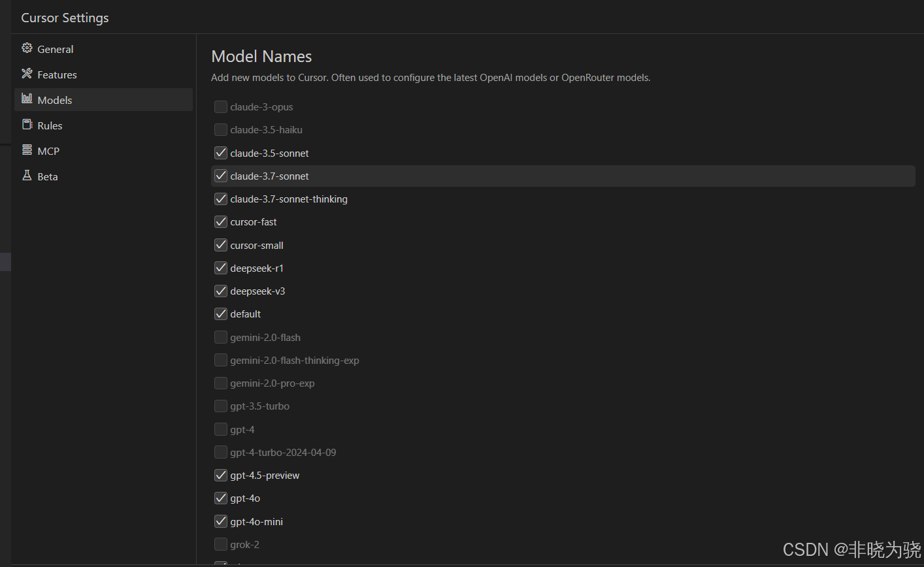Disable the claude-3.7-sonnet checkbox
The image size is (924, 567).
[221, 176]
